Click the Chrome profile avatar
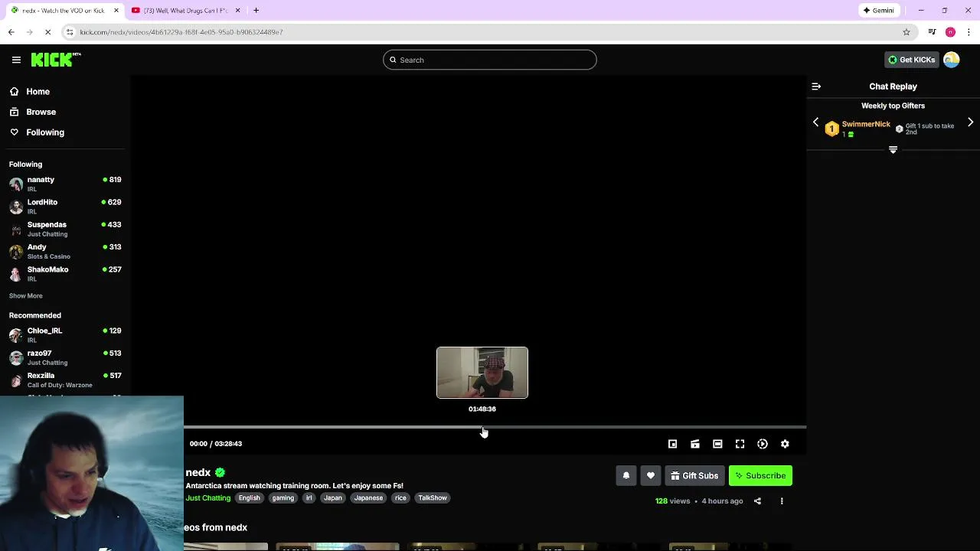 pyautogui.click(x=950, y=32)
